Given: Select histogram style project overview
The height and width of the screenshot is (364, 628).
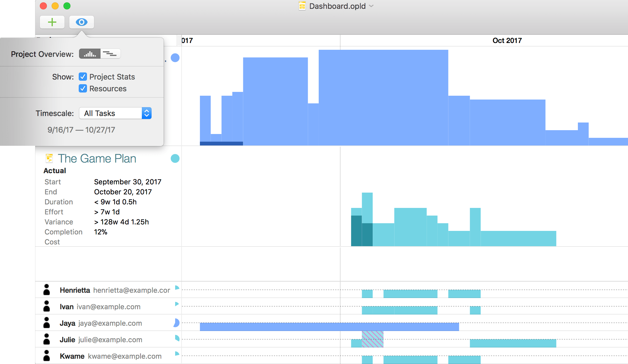Looking at the screenshot, I should pyautogui.click(x=90, y=54).
